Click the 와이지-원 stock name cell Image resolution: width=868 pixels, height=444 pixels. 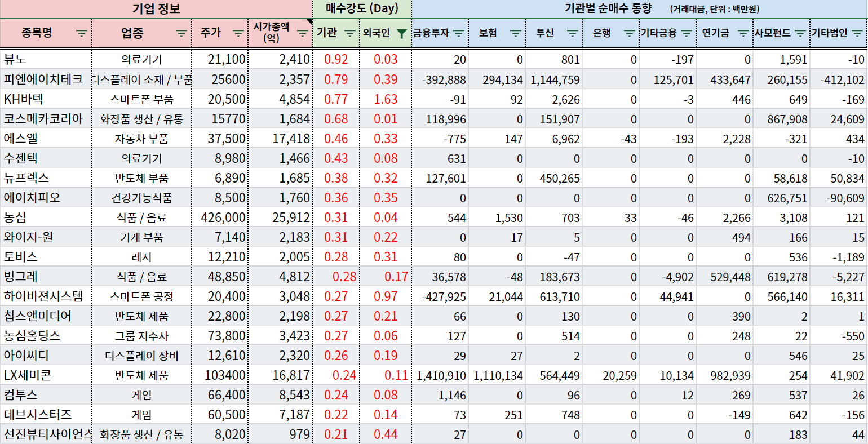(46, 237)
